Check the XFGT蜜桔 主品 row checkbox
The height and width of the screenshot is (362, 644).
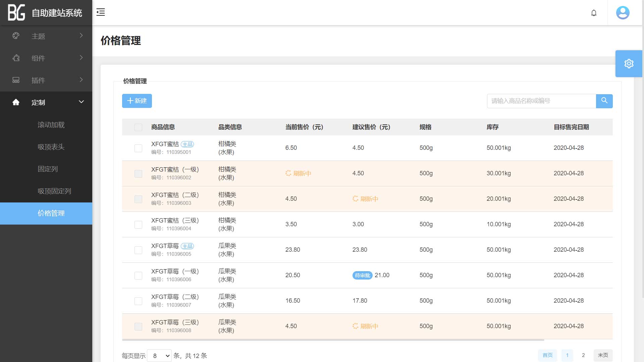[138, 148]
